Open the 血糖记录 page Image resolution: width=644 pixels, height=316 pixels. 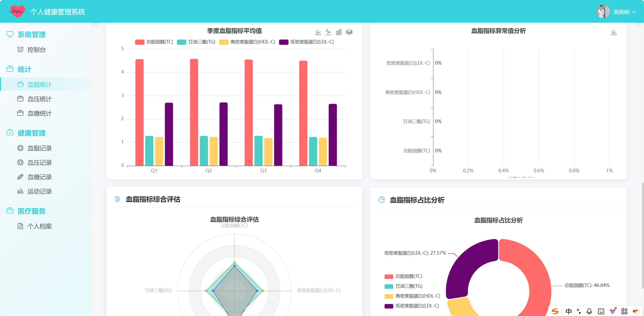tap(45, 177)
